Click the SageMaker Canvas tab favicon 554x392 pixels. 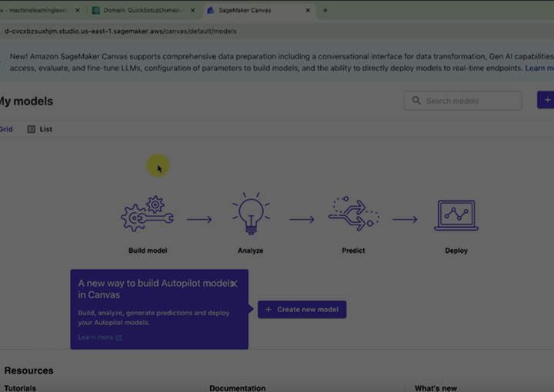[x=211, y=10]
